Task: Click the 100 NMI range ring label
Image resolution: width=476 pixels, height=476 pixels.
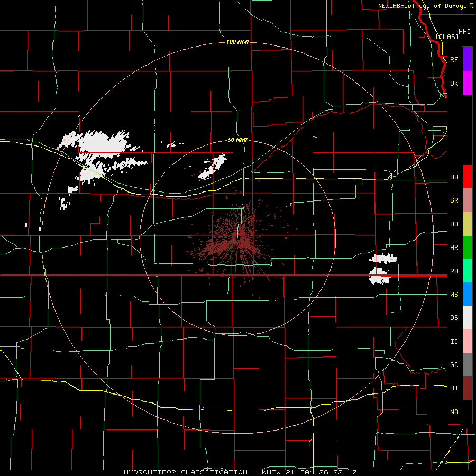Action: (237, 42)
